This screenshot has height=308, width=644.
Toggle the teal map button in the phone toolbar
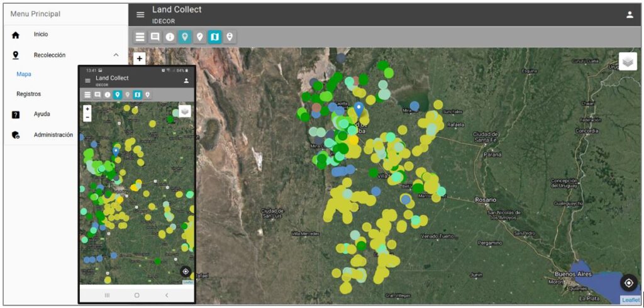tap(138, 95)
